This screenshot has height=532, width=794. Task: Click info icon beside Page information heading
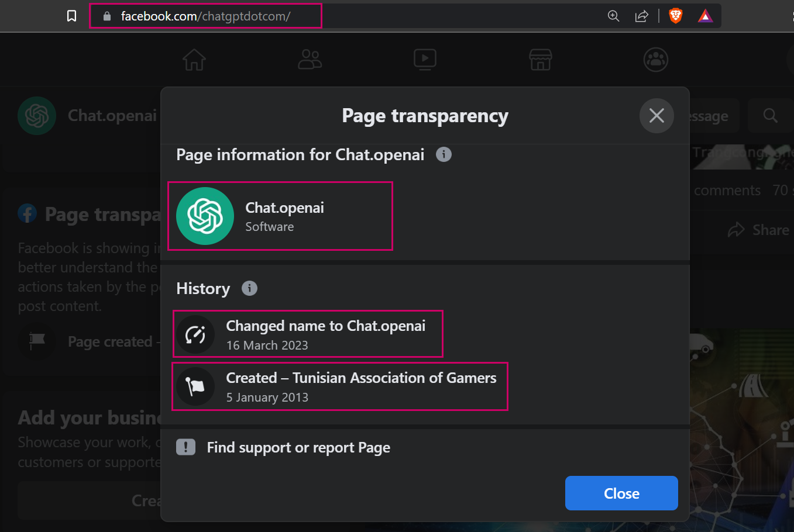coord(444,154)
